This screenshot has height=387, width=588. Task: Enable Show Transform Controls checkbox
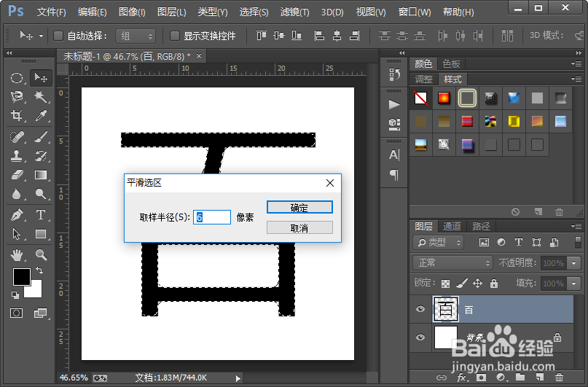click(x=174, y=36)
